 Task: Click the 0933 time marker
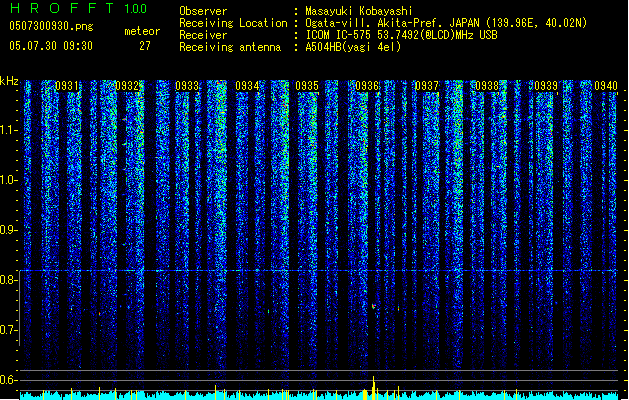coord(187,86)
